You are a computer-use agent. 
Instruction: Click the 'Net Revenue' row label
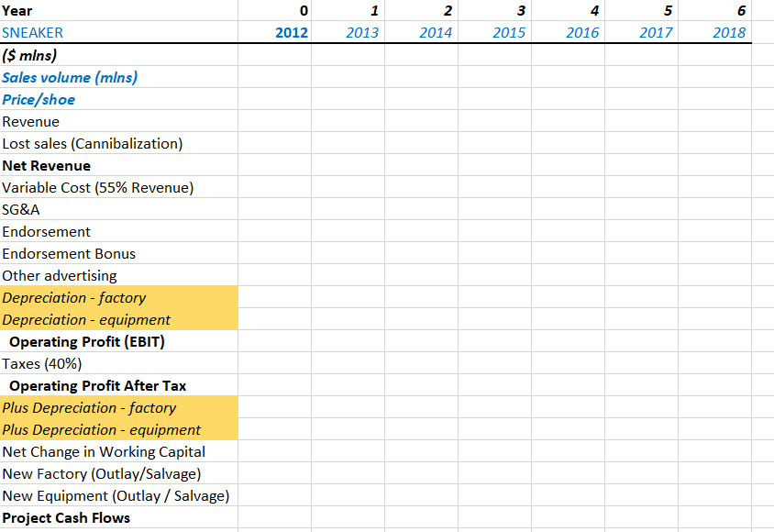coord(119,165)
